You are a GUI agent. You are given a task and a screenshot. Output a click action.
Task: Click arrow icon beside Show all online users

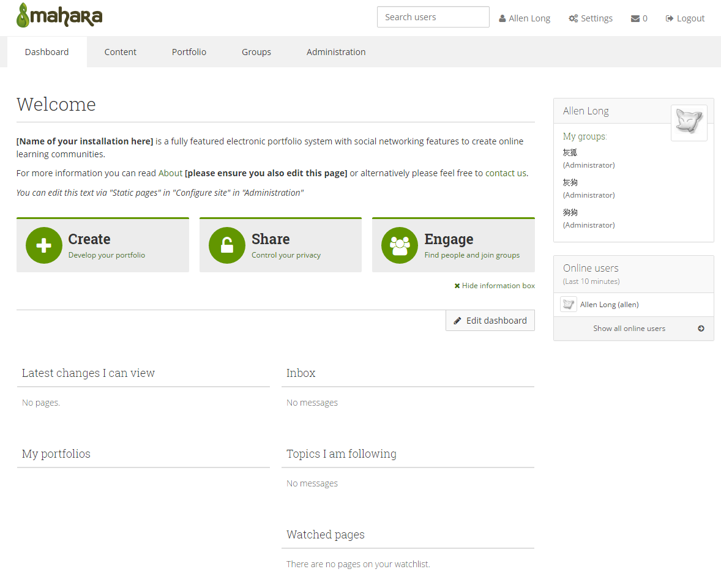pos(701,329)
